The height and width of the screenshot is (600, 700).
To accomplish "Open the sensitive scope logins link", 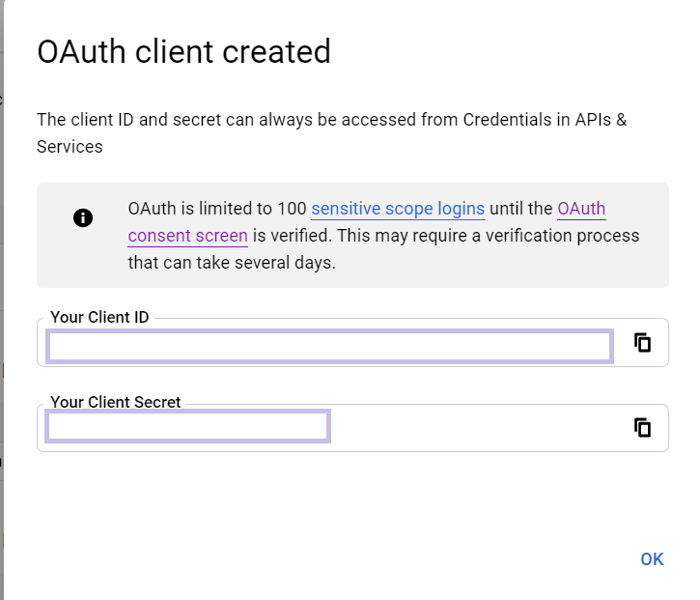I will [x=398, y=209].
